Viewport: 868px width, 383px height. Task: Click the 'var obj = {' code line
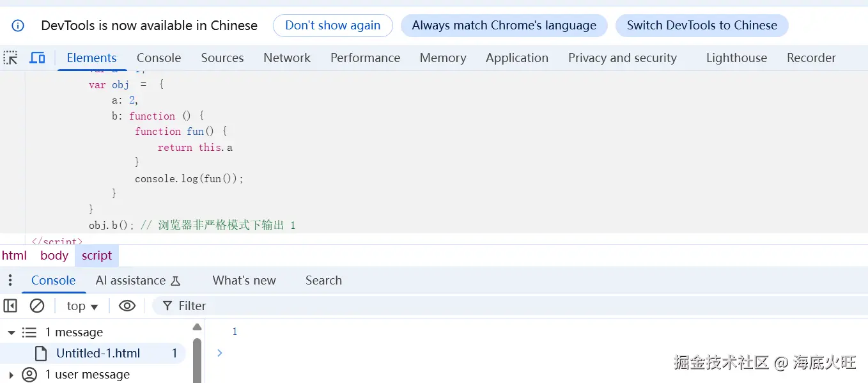(127, 84)
